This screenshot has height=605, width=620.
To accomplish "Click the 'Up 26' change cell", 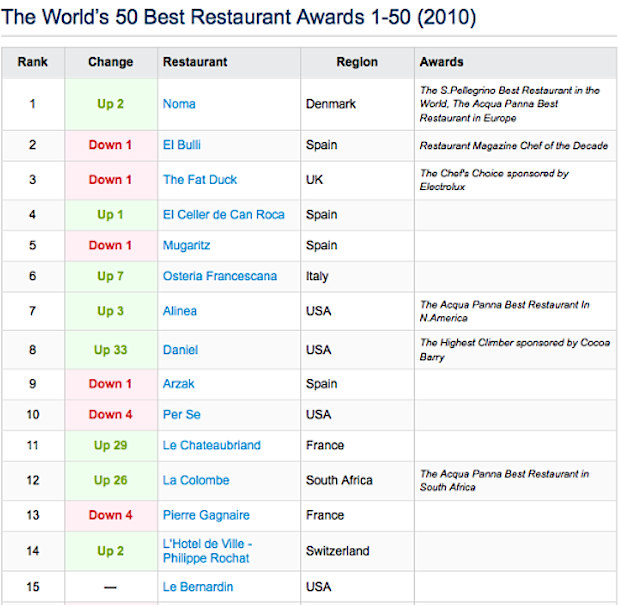I will (x=111, y=480).
